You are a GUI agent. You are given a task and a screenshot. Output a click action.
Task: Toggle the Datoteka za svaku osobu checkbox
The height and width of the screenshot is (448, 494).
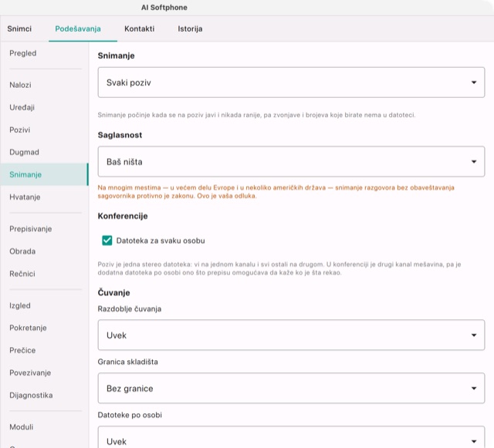[x=107, y=241]
